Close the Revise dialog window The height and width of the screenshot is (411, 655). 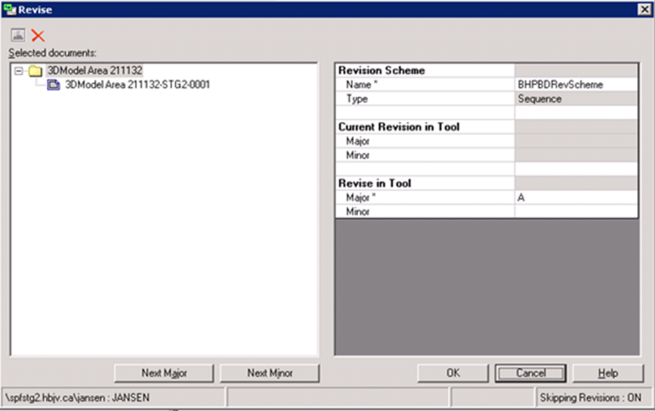coord(643,8)
